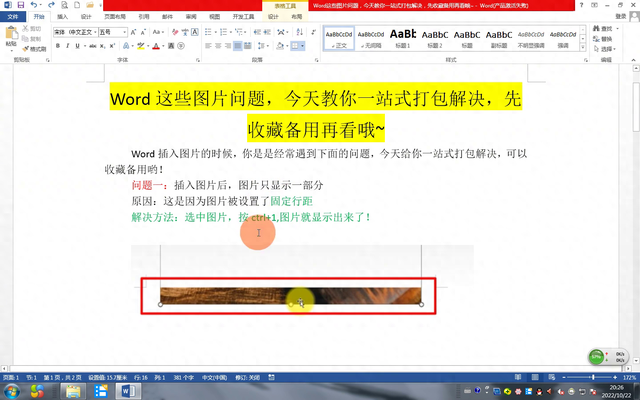Sort the selected text
The width and height of the screenshot is (640, 400).
click(300, 32)
